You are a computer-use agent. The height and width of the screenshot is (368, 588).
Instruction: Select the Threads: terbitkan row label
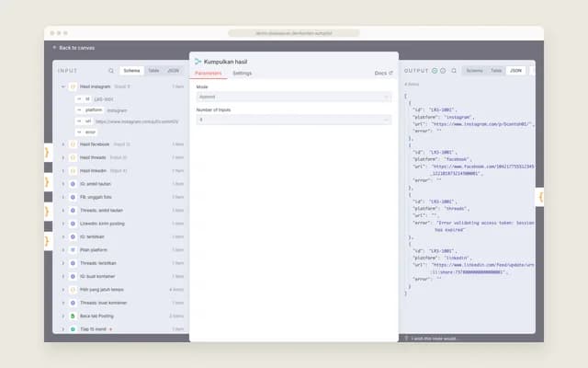98,263
